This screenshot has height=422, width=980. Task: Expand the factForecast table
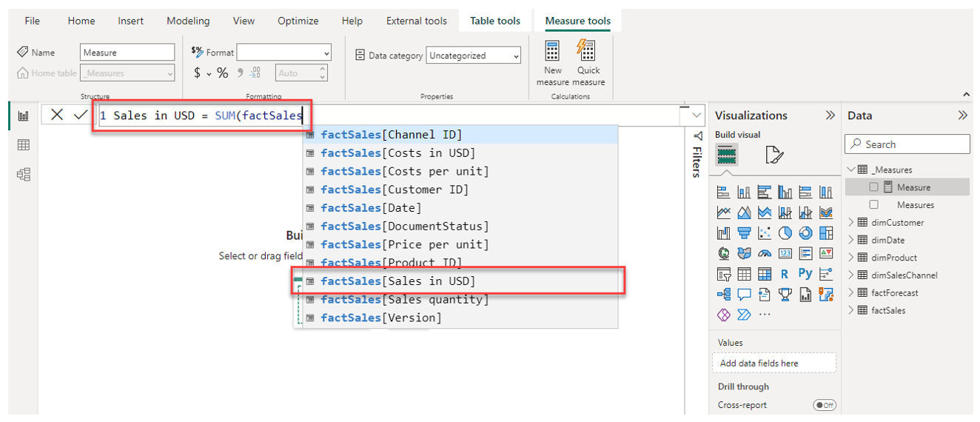851,292
